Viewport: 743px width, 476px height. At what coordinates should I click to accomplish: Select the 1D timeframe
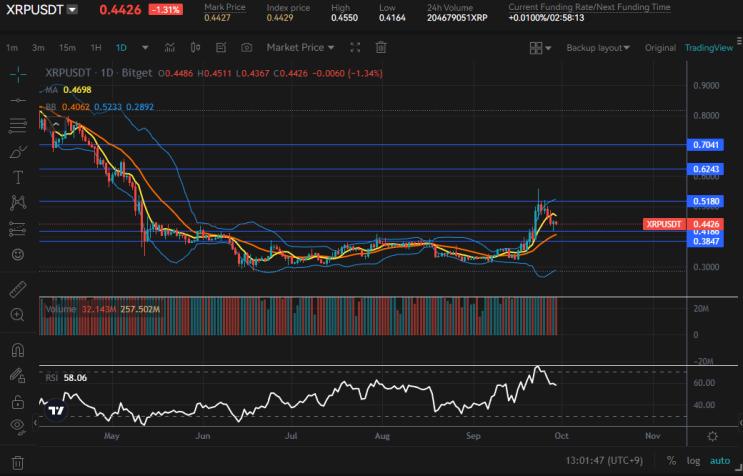click(x=121, y=48)
